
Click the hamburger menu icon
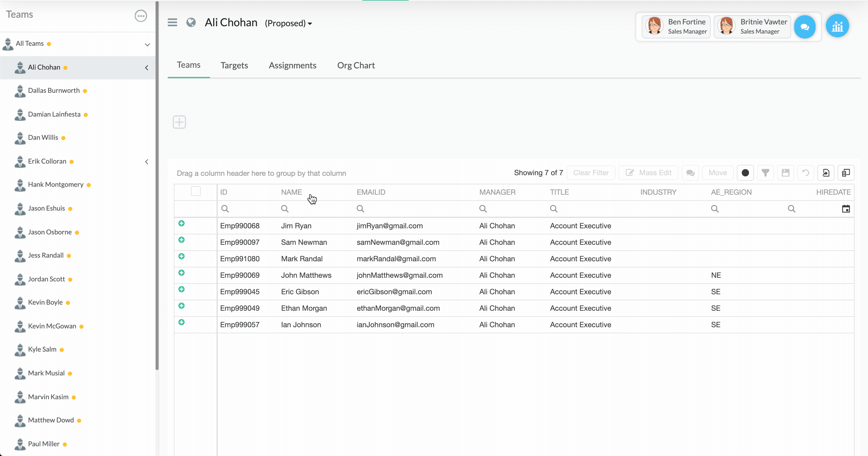(x=172, y=23)
